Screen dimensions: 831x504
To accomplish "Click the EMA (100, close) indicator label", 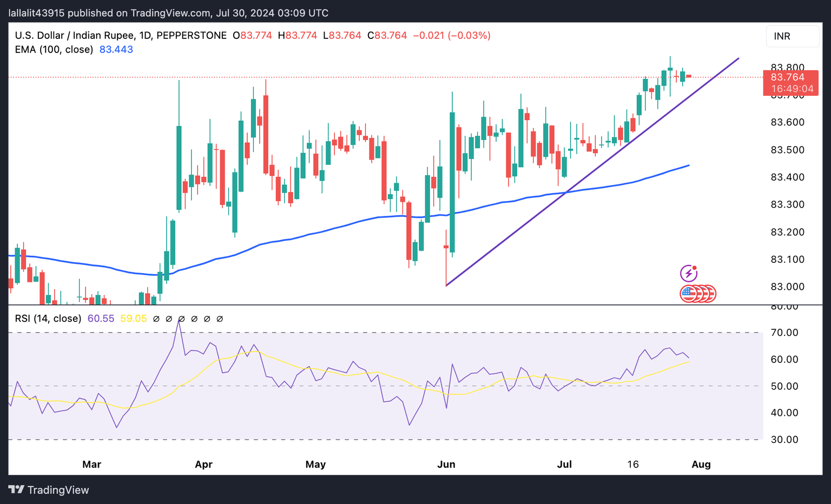I will tap(54, 49).
